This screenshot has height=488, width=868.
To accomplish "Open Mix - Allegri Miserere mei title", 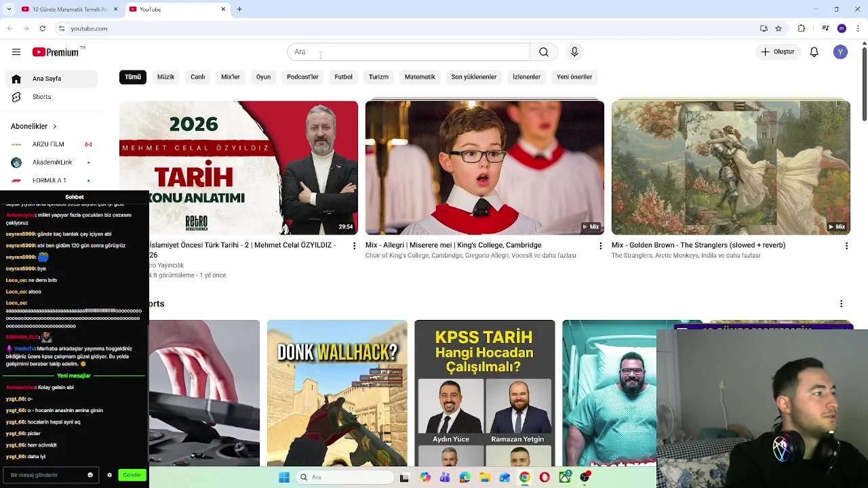I will (453, 245).
